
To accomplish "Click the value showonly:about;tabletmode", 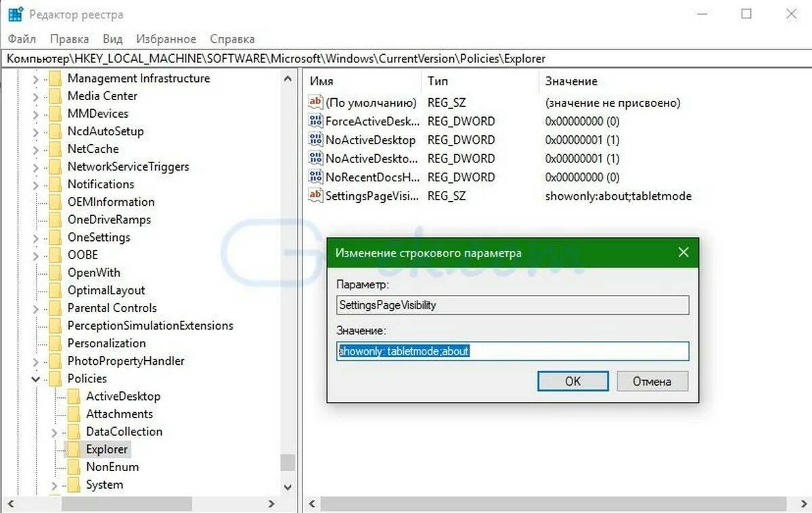I will (618, 196).
